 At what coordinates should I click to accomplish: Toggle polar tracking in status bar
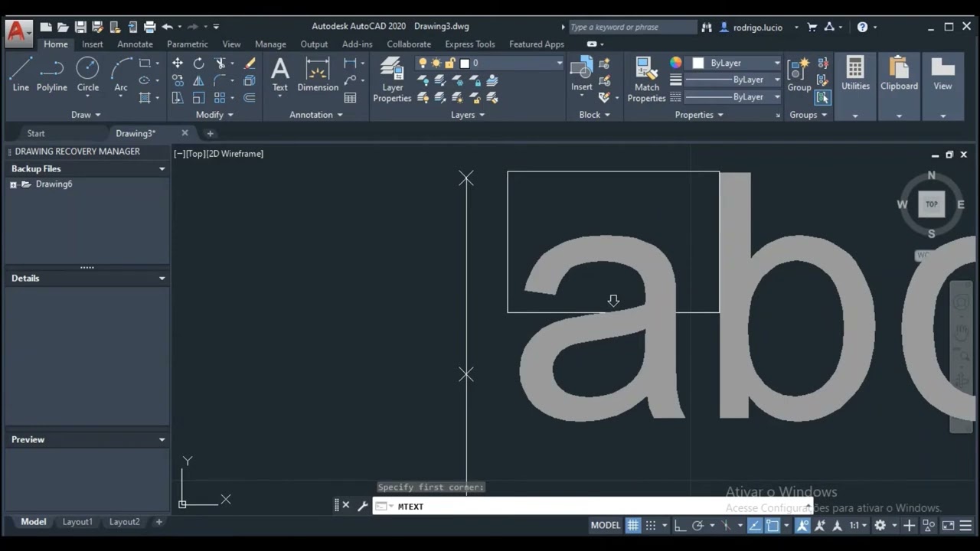(x=697, y=526)
